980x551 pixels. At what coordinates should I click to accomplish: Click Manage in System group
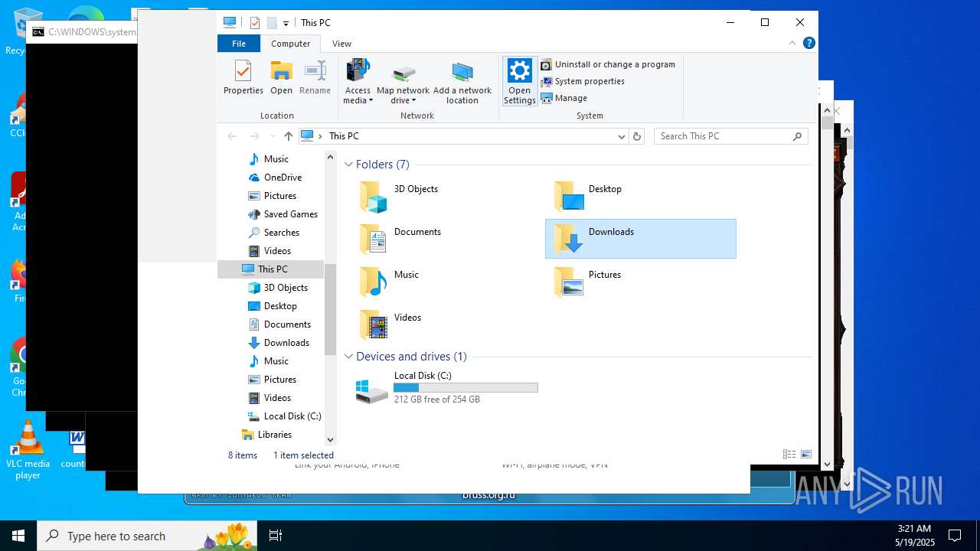pyautogui.click(x=564, y=98)
